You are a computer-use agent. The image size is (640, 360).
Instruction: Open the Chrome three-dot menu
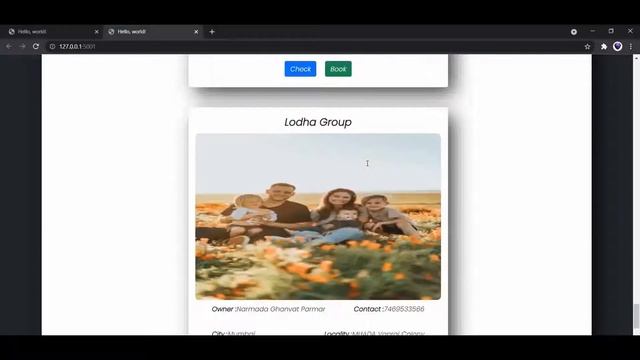click(x=631, y=47)
